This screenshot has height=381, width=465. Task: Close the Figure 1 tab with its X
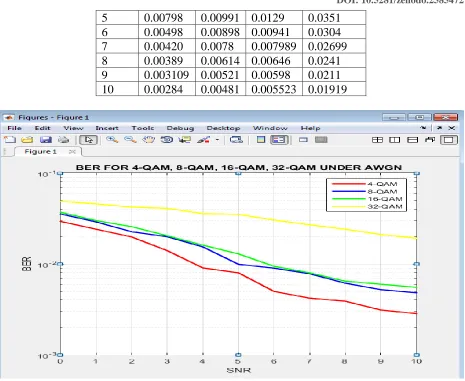(72, 152)
